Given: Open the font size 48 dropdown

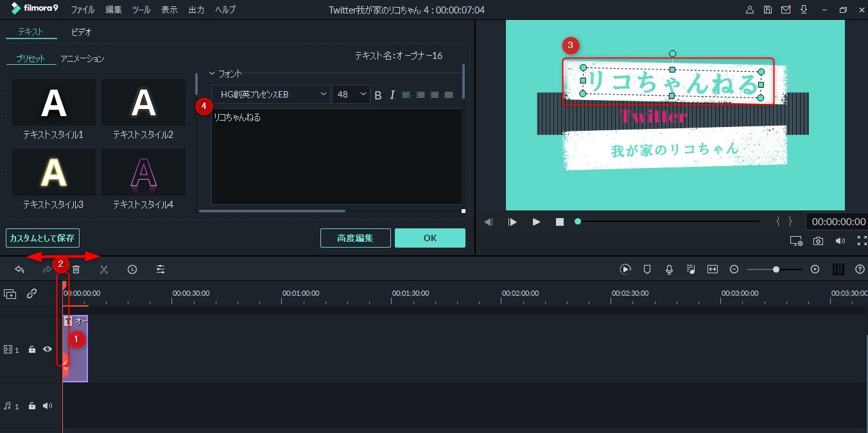Looking at the screenshot, I should tap(351, 94).
